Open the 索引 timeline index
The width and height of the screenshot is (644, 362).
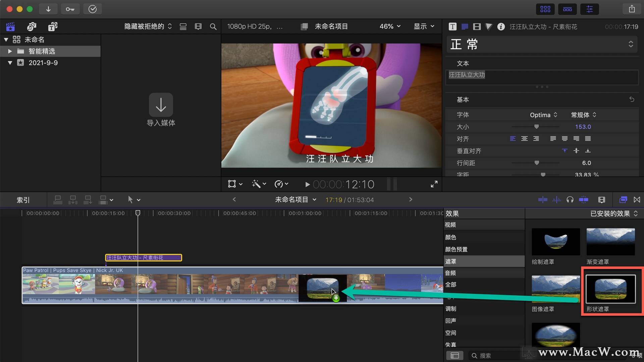pos(23,200)
